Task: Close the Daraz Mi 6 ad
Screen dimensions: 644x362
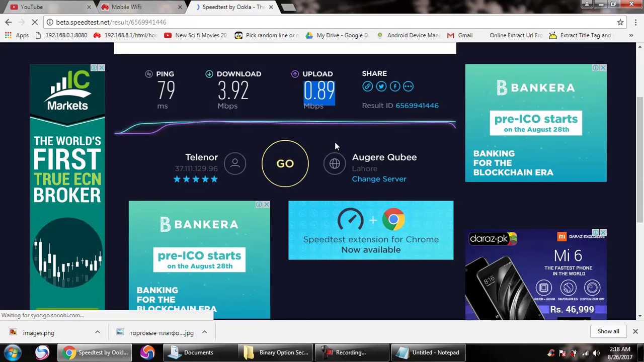Action: 603,233
